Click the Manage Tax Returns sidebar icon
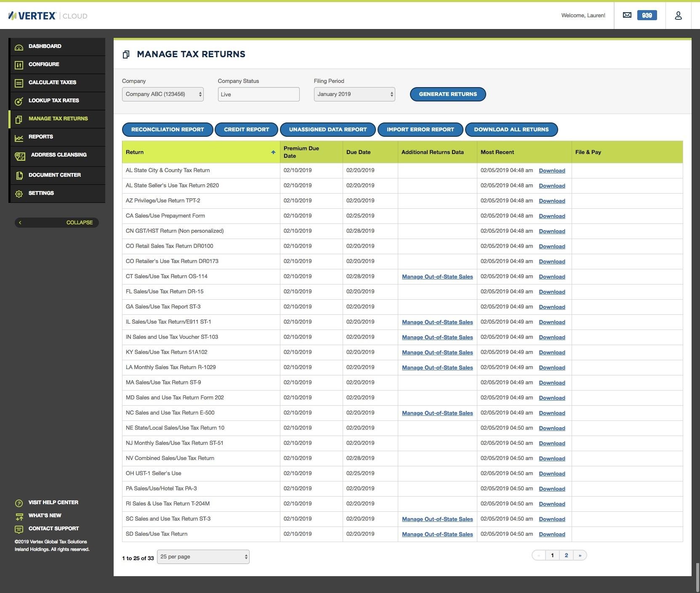 (x=19, y=119)
